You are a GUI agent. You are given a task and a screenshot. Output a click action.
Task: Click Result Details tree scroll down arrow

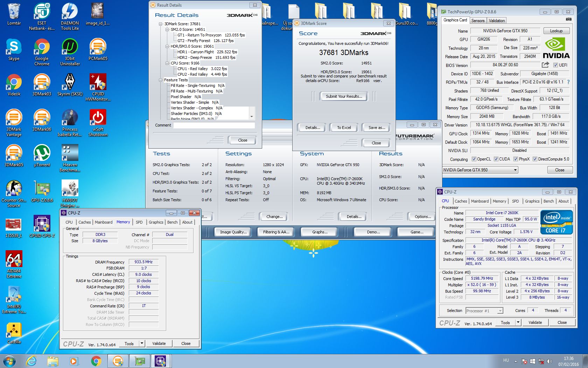point(252,116)
